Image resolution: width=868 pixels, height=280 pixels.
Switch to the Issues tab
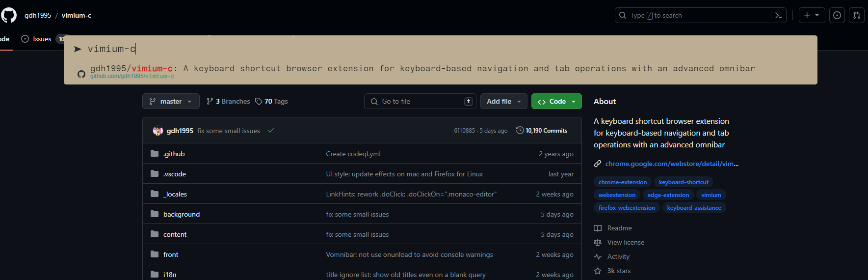coord(42,39)
